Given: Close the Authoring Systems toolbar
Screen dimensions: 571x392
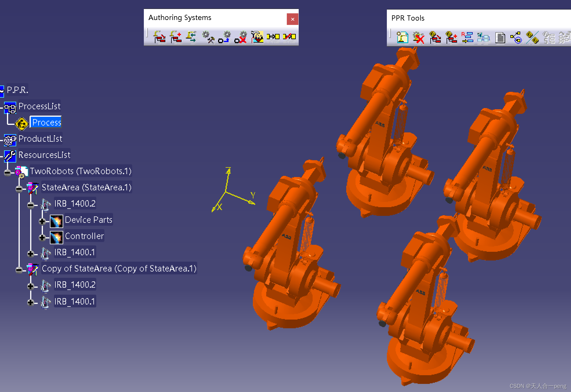Looking at the screenshot, I should (x=292, y=19).
